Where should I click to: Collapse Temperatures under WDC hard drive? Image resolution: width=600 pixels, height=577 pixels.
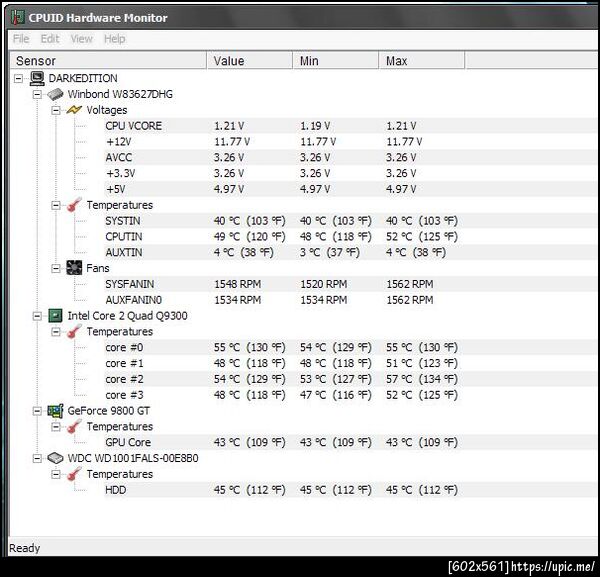(56, 474)
